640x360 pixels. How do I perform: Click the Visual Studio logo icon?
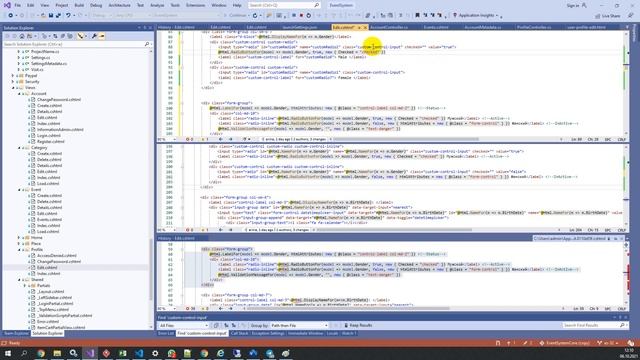(x=7, y=5)
